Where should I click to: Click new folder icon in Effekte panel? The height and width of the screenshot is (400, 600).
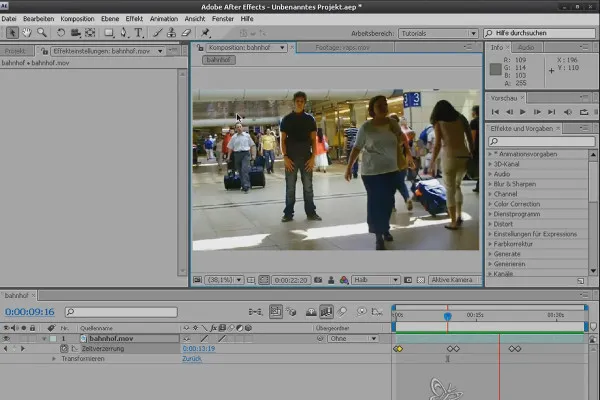click(581, 281)
